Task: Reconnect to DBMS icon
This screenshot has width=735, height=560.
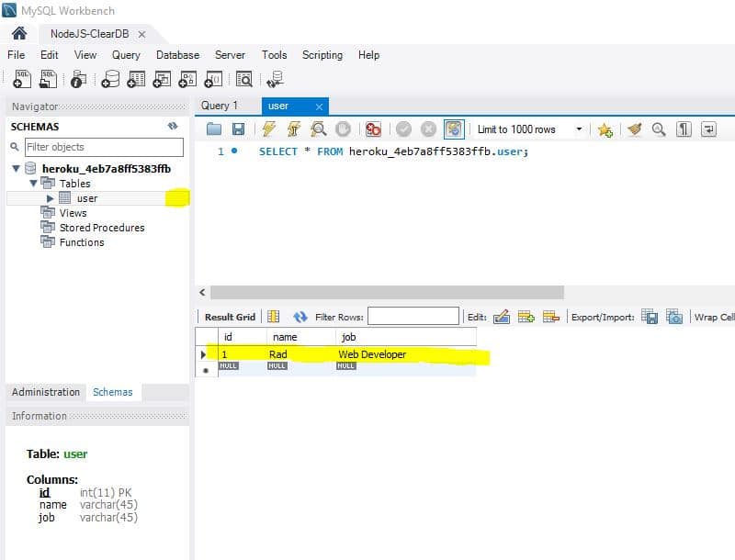Action: (275, 79)
